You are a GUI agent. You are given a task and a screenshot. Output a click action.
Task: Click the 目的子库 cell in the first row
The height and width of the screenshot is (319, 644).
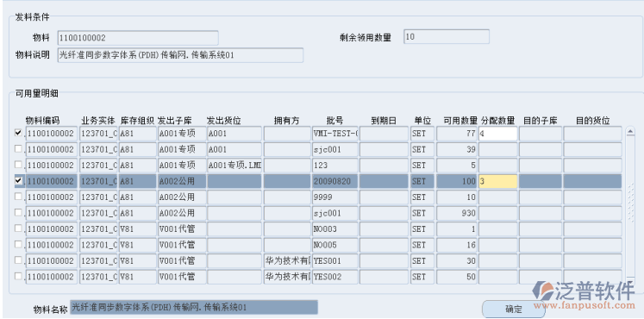540,134
